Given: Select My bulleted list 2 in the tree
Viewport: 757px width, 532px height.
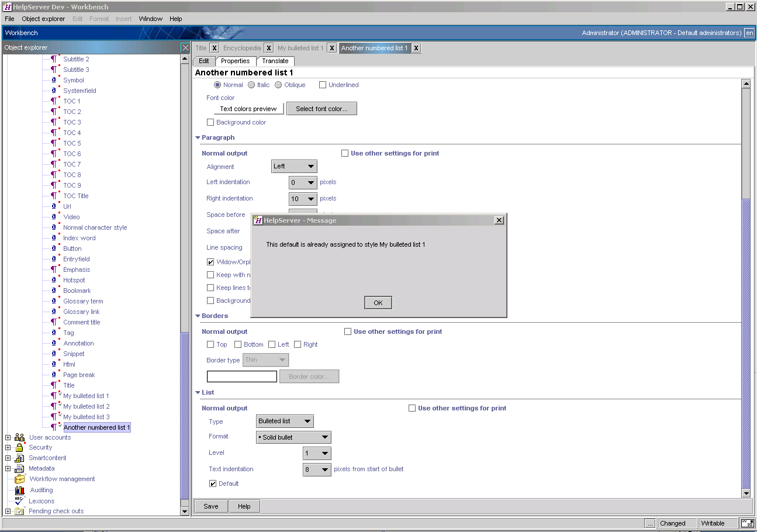Looking at the screenshot, I should 86,406.
